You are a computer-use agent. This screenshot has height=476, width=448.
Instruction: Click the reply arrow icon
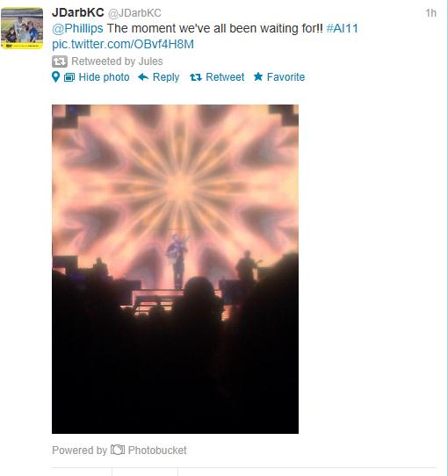tap(143, 77)
